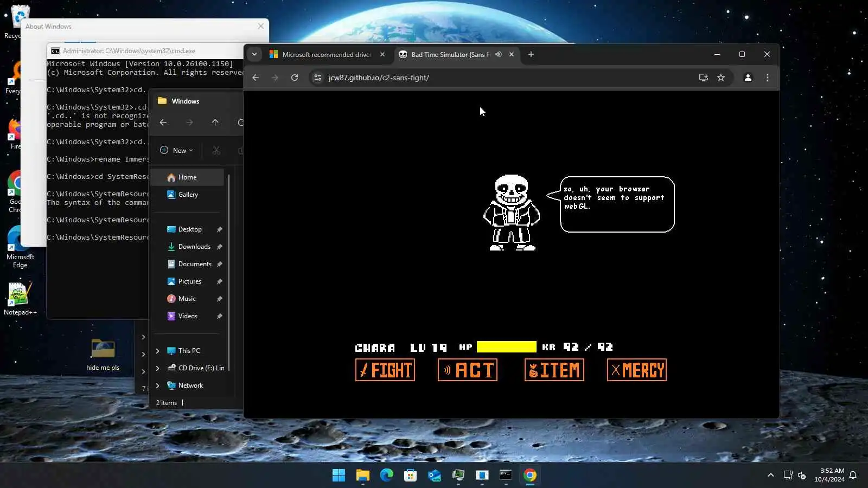Image resolution: width=868 pixels, height=488 pixels.
Task: Unpin Desktop using its pin icon
Action: point(220,229)
